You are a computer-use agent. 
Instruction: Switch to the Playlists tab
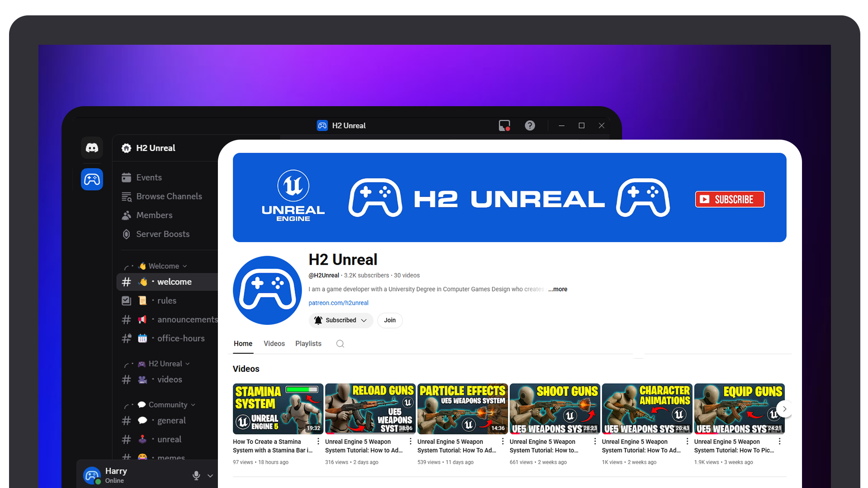tap(308, 344)
